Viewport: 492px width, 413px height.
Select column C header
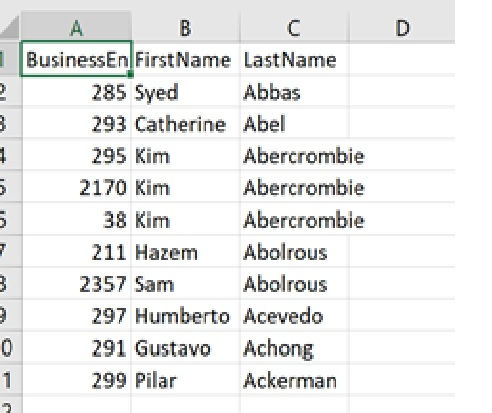294,28
